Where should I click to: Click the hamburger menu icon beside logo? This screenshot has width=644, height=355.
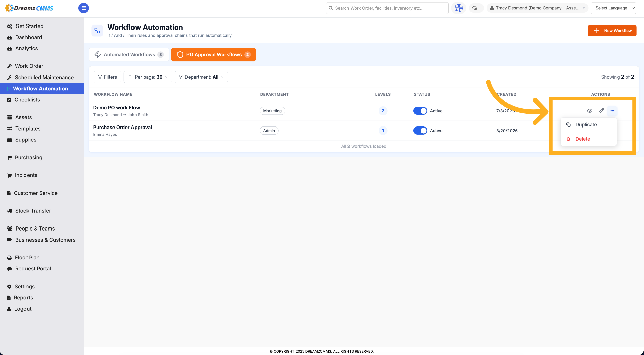pyautogui.click(x=84, y=8)
